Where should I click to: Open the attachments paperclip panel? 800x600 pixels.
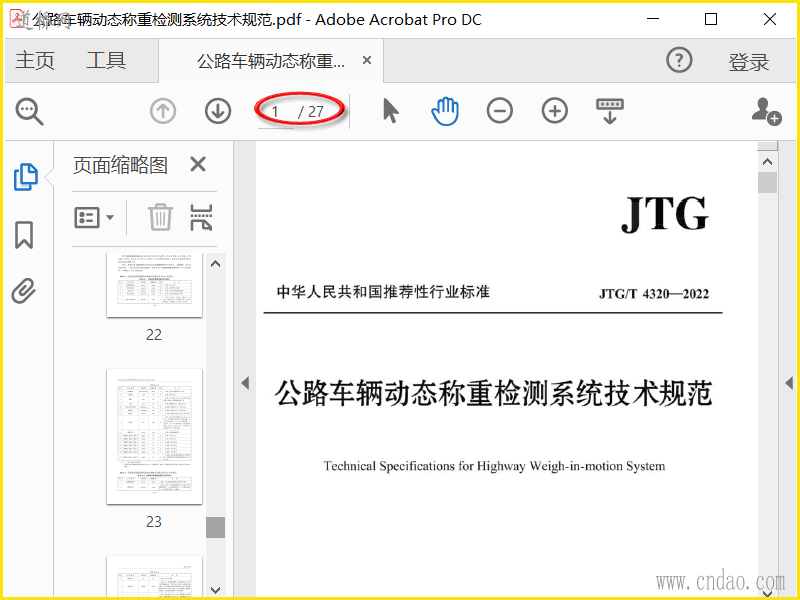pos(24,291)
